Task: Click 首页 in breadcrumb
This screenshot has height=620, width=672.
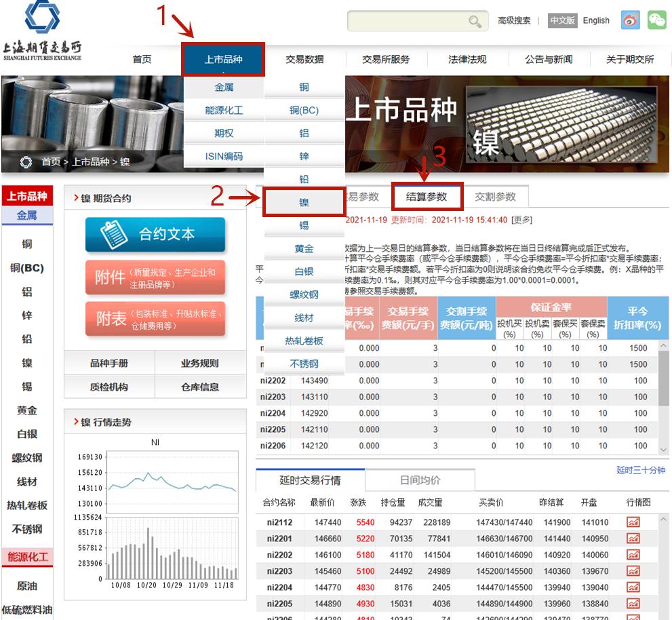Action: pyautogui.click(x=51, y=161)
